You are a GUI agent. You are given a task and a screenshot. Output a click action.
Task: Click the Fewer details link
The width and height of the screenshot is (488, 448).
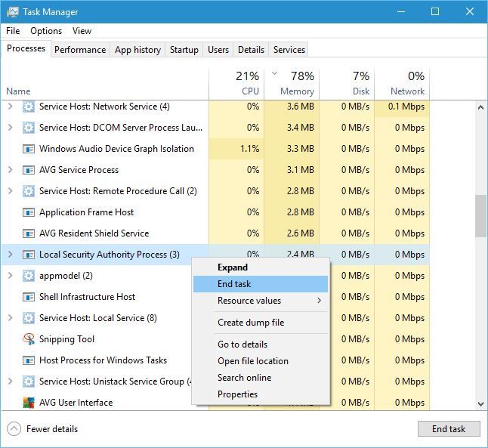(x=52, y=429)
